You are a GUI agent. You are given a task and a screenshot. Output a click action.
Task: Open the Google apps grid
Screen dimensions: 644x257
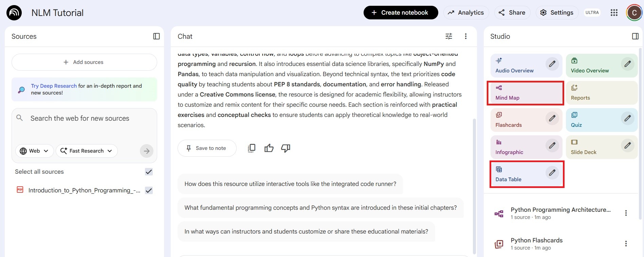pyautogui.click(x=614, y=13)
